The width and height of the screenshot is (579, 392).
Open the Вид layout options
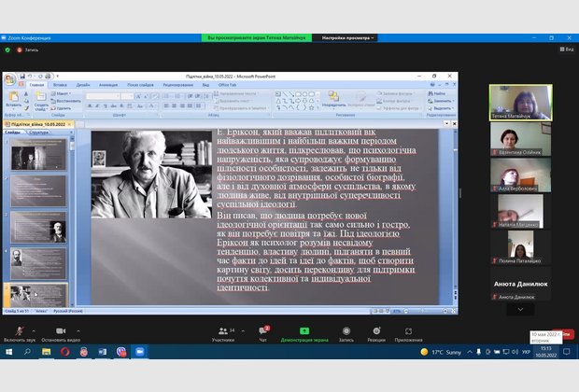pos(566,49)
